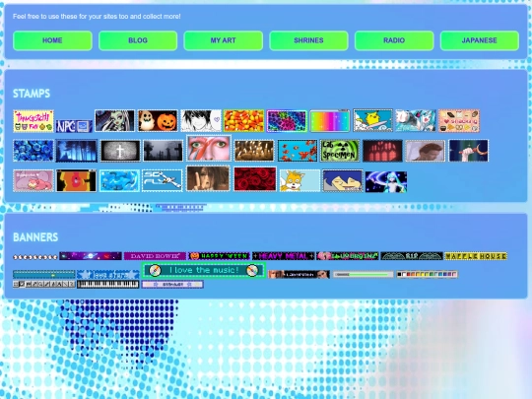
Task: Click the Tails fox stamp
Action: click(x=299, y=180)
